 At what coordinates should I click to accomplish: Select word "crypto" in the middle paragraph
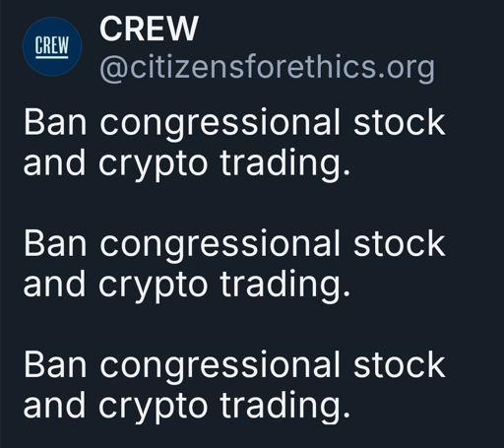pyautogui.click(x=153, y=287)
